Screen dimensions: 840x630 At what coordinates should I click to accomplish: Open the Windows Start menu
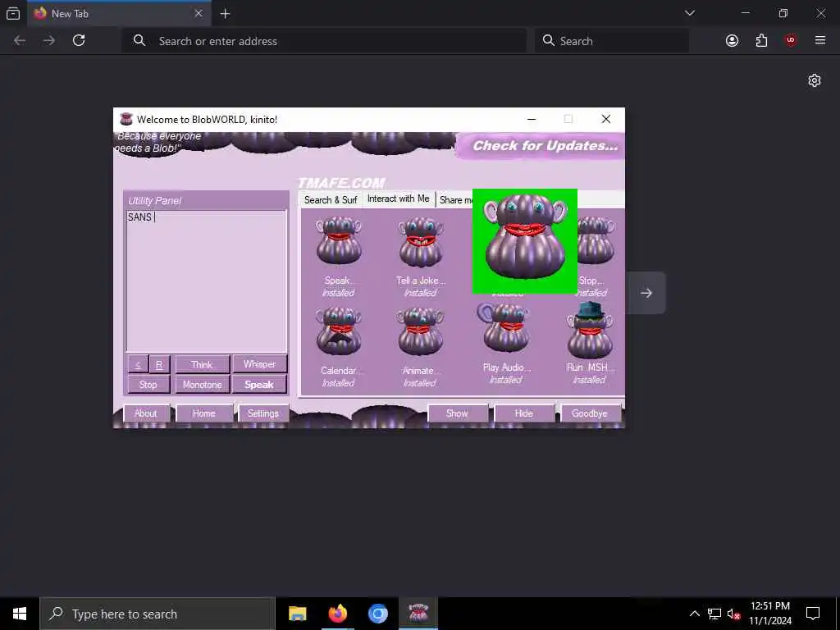pyautogui.click(x=20, y=614)
